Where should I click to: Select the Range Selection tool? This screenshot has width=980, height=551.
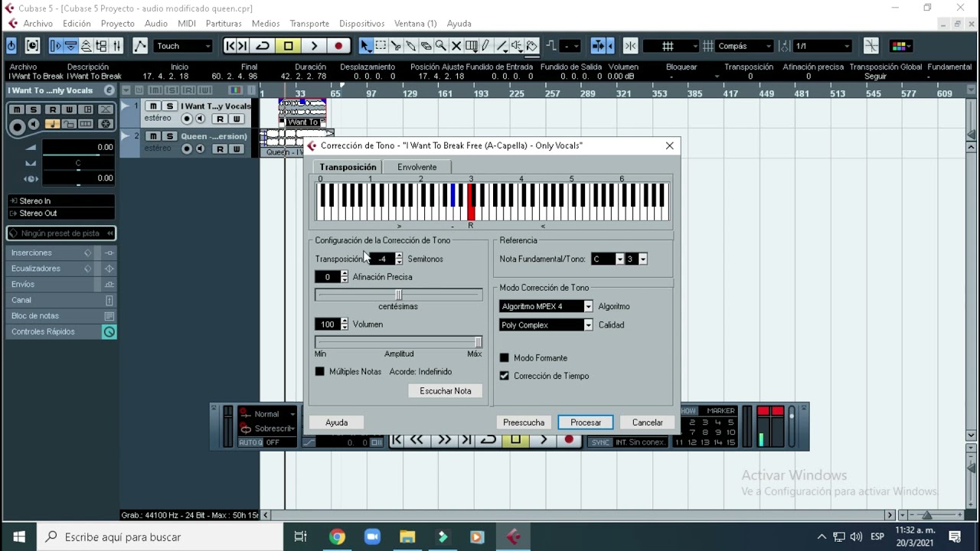click(x=381, y=46)
